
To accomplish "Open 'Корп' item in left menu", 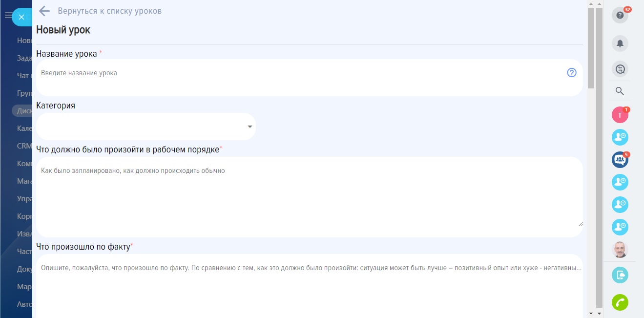I will tap(24, 216).
